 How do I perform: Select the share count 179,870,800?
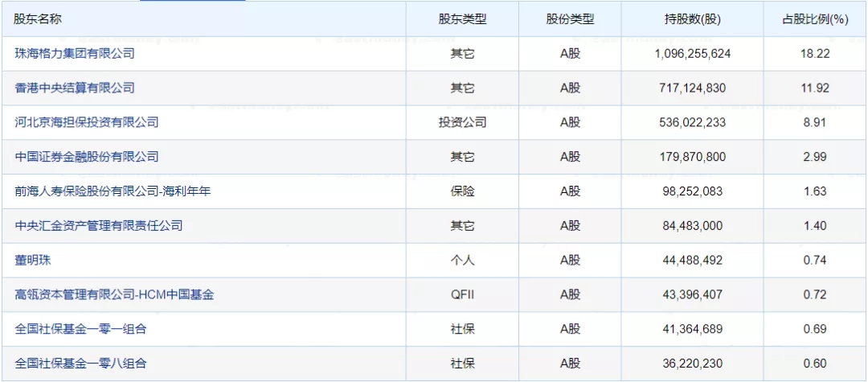point(693,158)
